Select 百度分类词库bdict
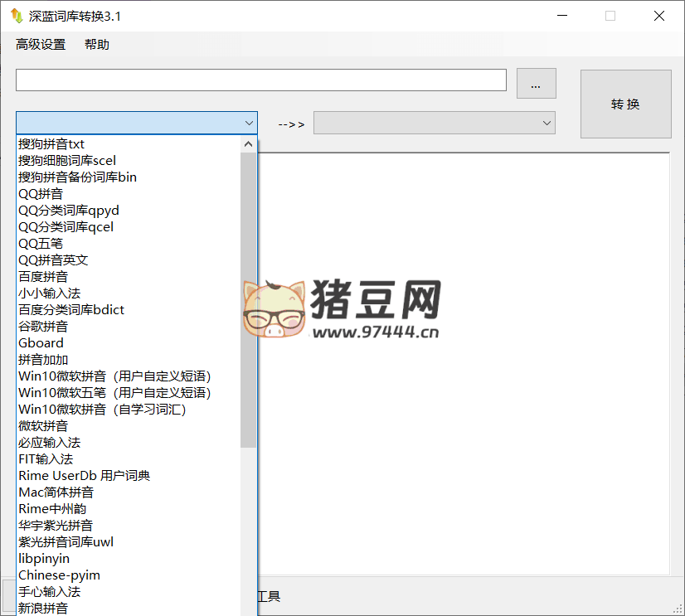 [x=129, y=310]
